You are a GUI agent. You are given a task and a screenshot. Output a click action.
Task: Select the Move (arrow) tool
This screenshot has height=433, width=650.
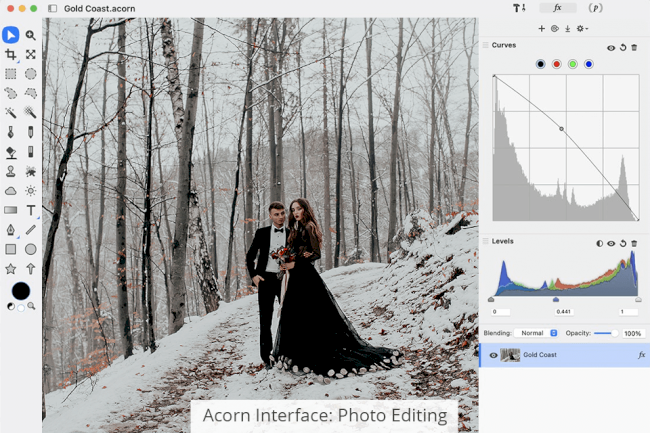[11, 35]
